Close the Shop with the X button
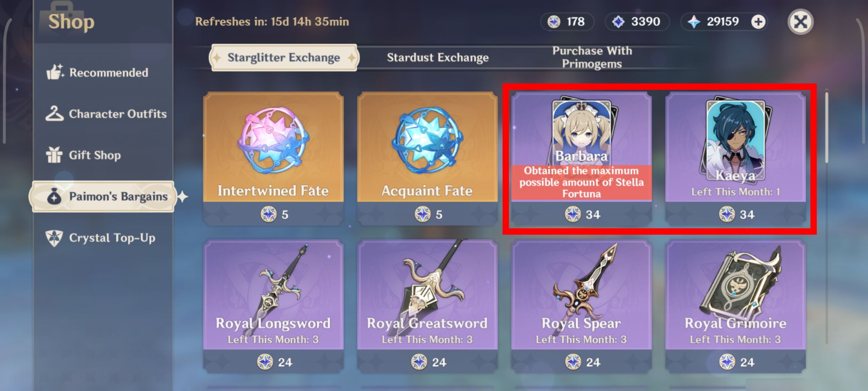 point(800,22)
